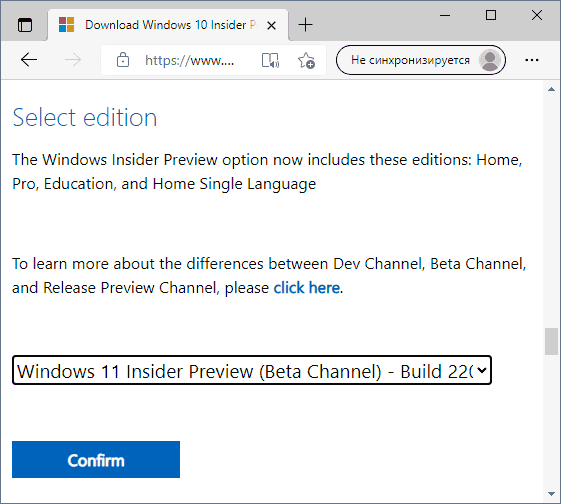Click the scrollbar up arrow
The height and width of the screenshot is (504, 561).
click(551, 89)
